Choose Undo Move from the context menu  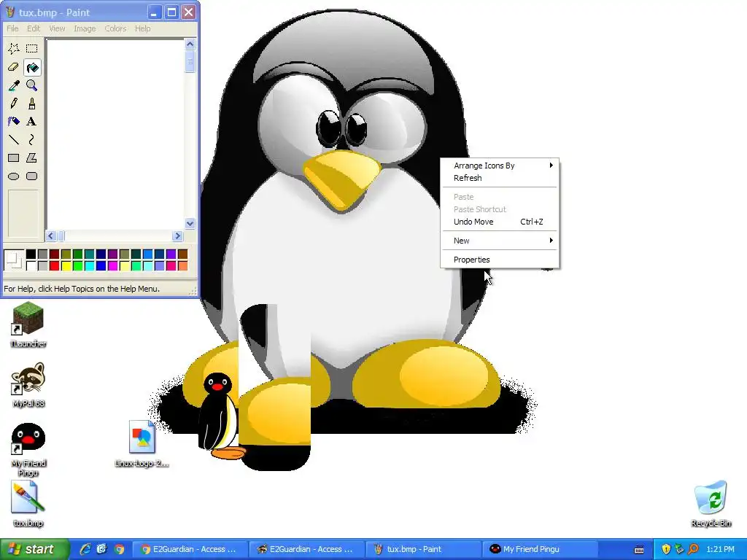[500, 222]
